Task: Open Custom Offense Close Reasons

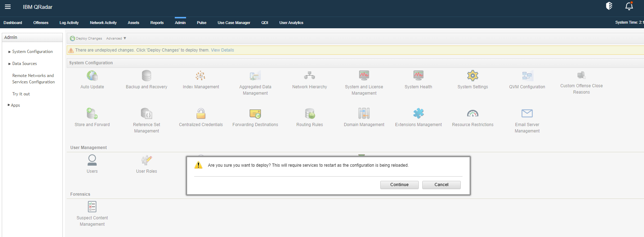Action: click(582, 75)
